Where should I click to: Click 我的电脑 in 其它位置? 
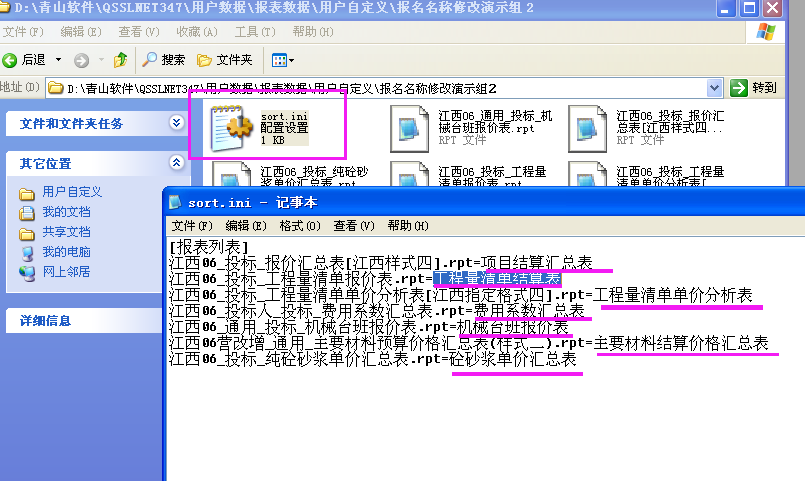coord(66,252)
